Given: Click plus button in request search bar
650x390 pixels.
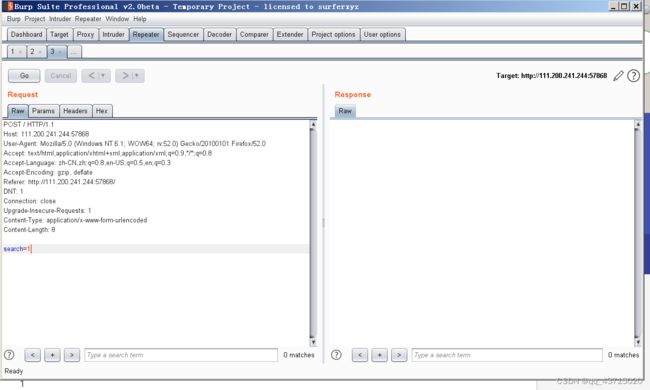Looking at the screenshot, I should tap(52, 355).
